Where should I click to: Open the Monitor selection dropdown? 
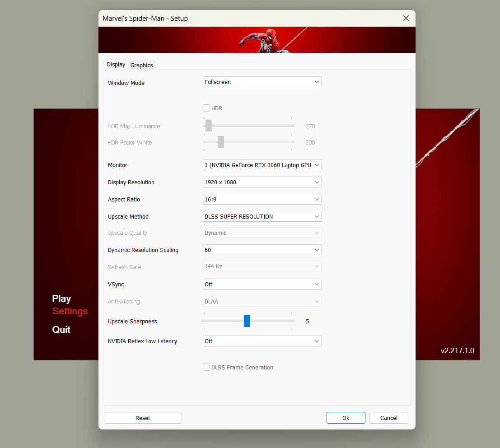(x=262, y=165)
